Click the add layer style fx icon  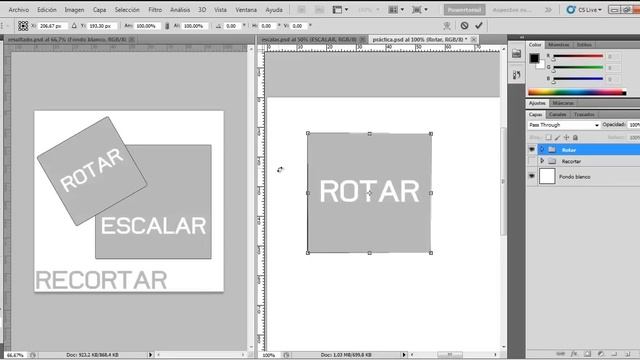click(x=574, y=354)
